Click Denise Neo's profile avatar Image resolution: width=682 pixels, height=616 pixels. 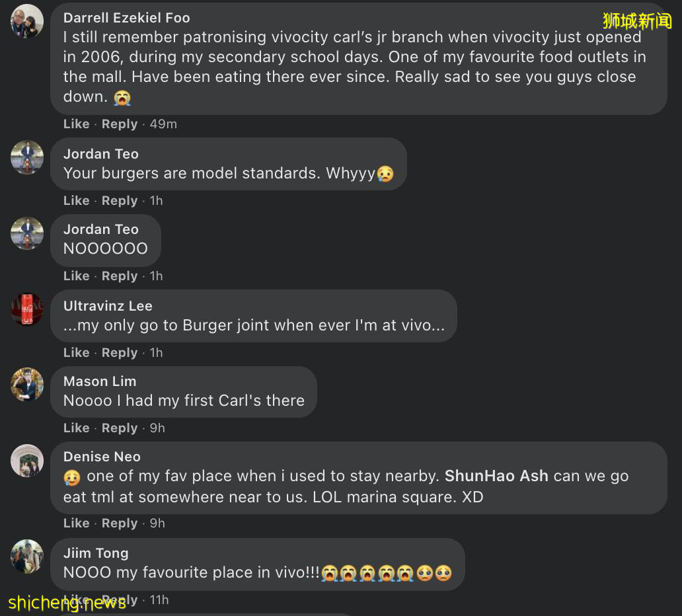tap(27, 460)
